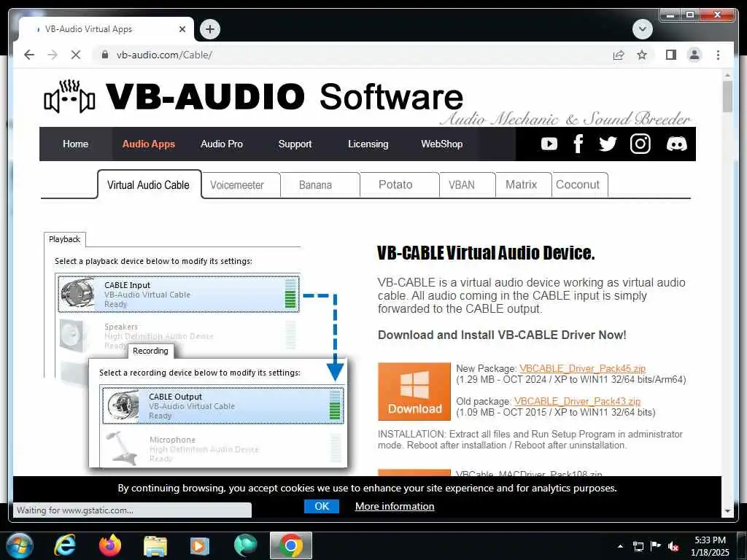Open the More information cookie link
This screenshot has width=747, height=560.
tap(395, 506)
